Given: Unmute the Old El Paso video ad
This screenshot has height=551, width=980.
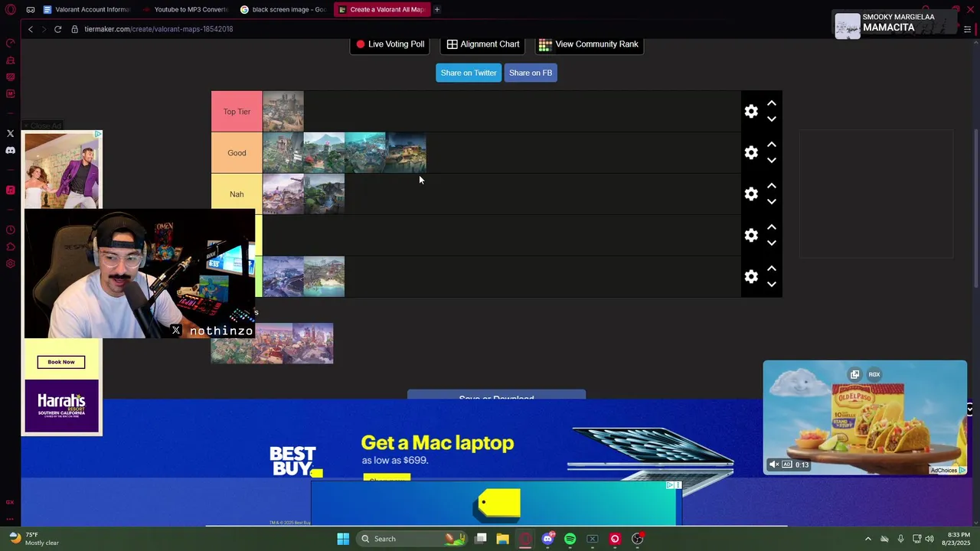Looking at the screenshot, I should click(774, 465).
